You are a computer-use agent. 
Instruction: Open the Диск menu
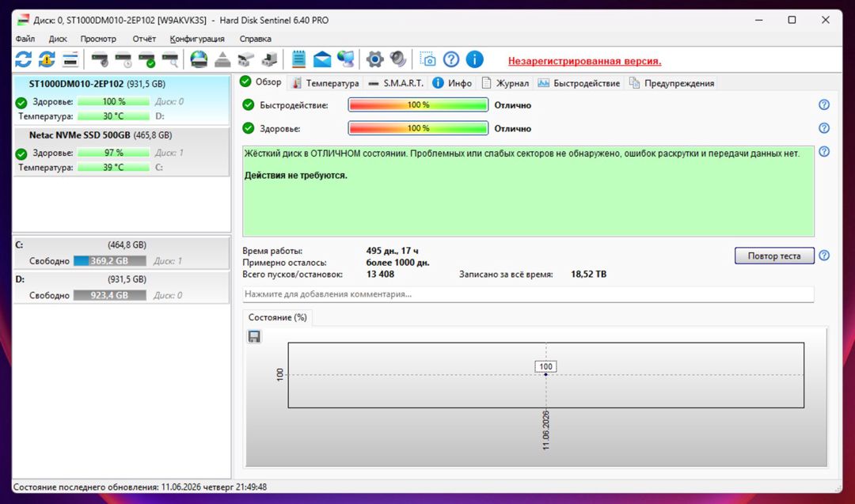click(x=57, y=39)
